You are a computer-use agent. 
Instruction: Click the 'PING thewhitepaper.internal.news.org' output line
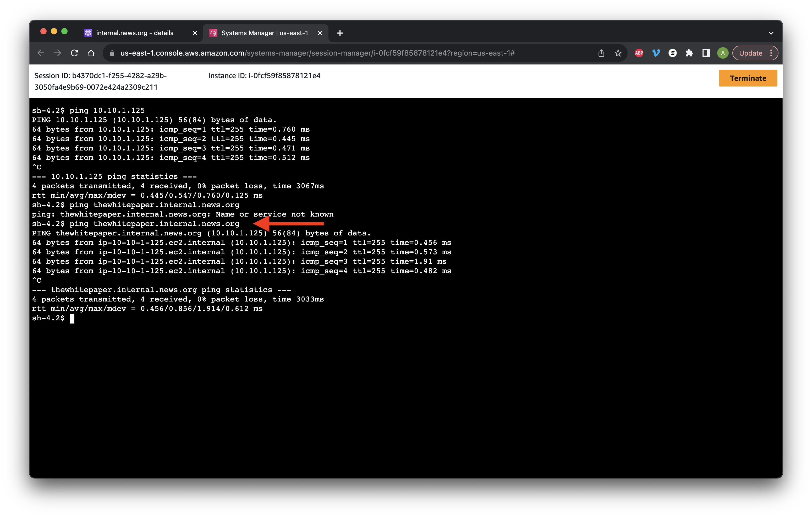pyautogui.click(x=201, y=233)
